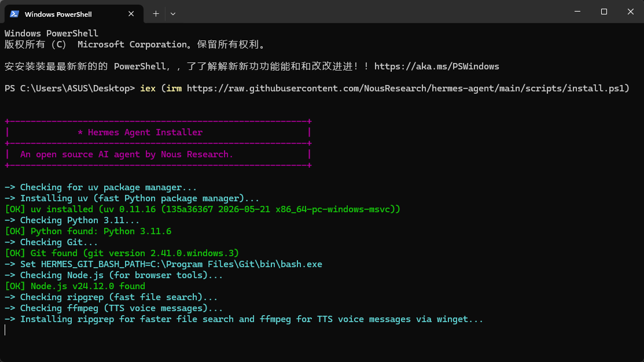Close the terminal window

(x=631, y=12)
